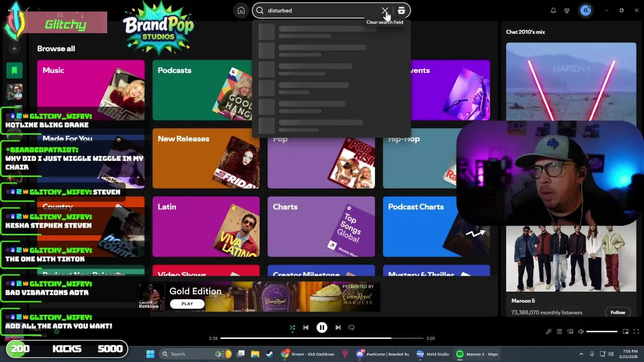Create a playlist with the plus icon
The height and width of the screenshot is (362, 644).
tap(15, 49)
